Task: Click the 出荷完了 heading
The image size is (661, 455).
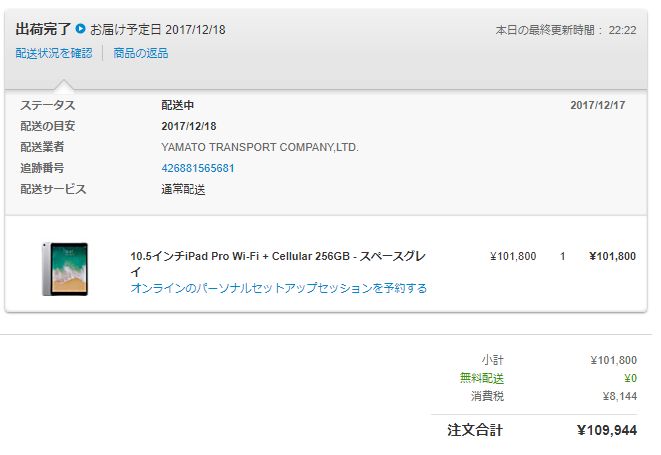Action: [x=43, y=29]
